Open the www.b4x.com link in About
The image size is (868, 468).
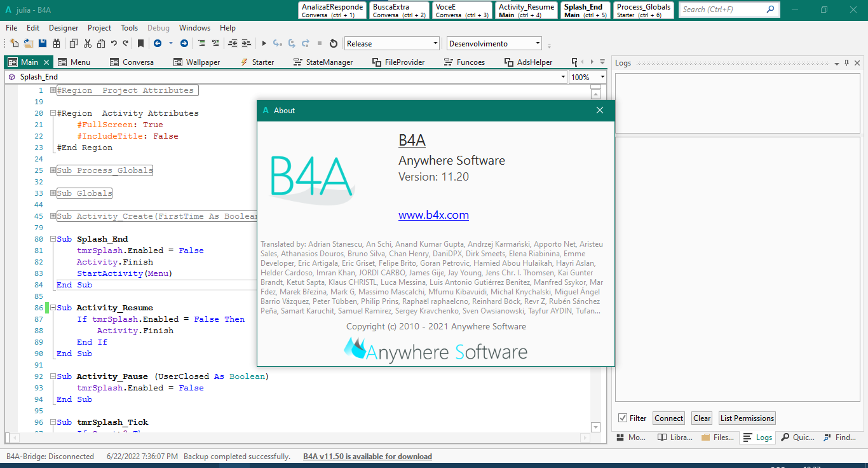(433, 215)
